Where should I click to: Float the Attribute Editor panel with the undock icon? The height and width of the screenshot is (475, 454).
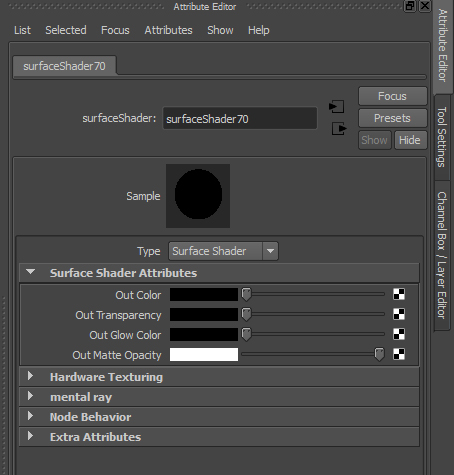(x=410, y=6)
